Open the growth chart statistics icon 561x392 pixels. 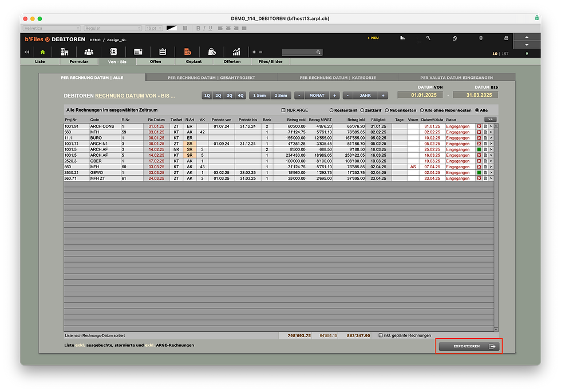(x=236, y=52)
